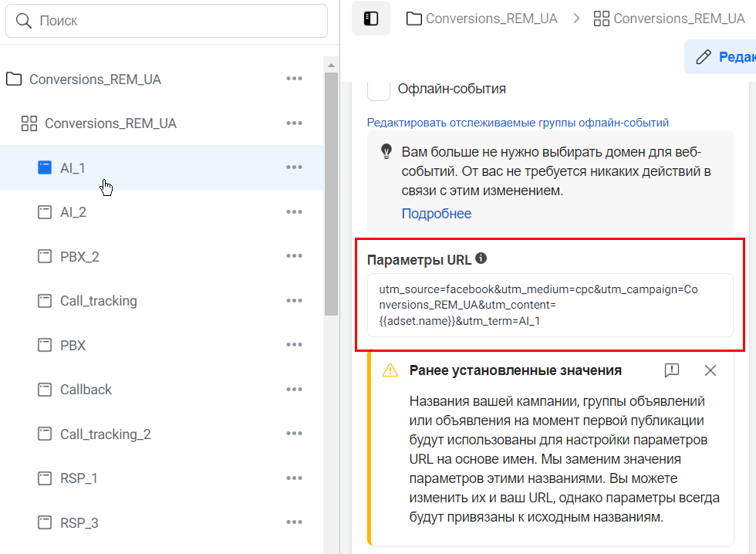Toggle the sidebar panel icon
Screen dimensions: 756x554
coord(371,19)
